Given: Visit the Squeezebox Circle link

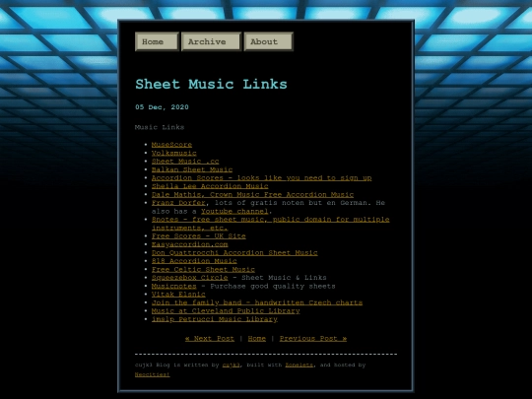Looking at the screenshot, I should (x=190, y=277).
